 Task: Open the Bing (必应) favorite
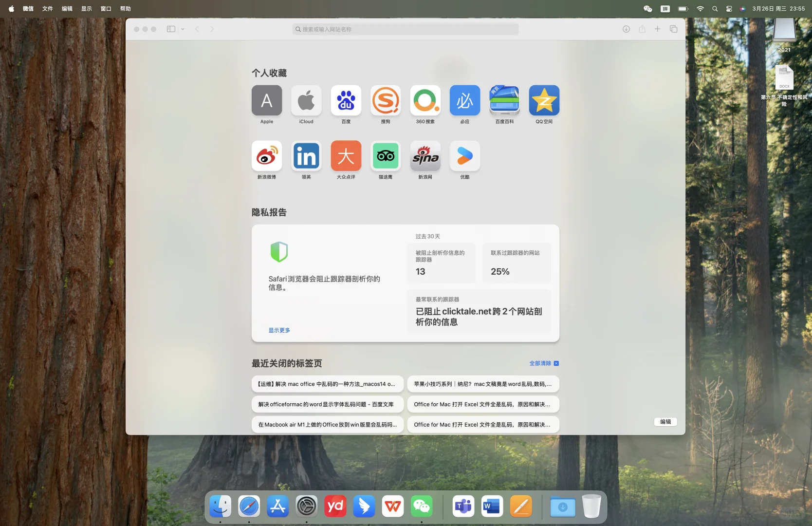click(465, 101)
